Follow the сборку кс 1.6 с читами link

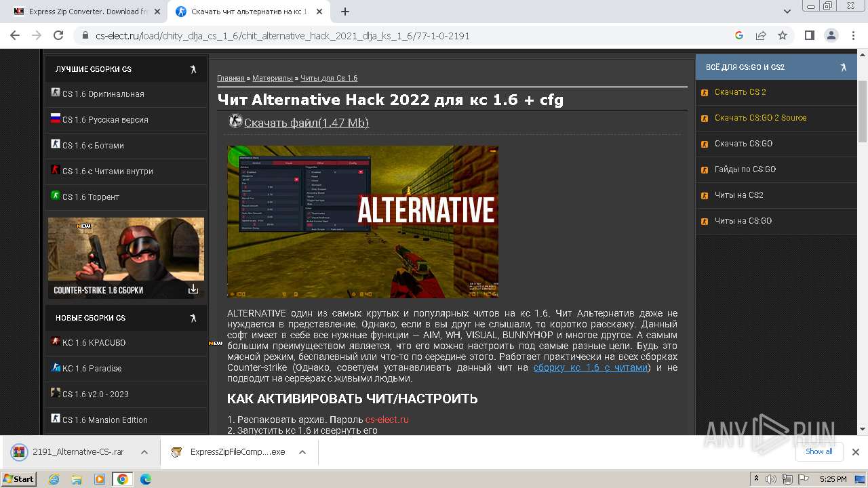pyautogui.click(x=591, y=367)
